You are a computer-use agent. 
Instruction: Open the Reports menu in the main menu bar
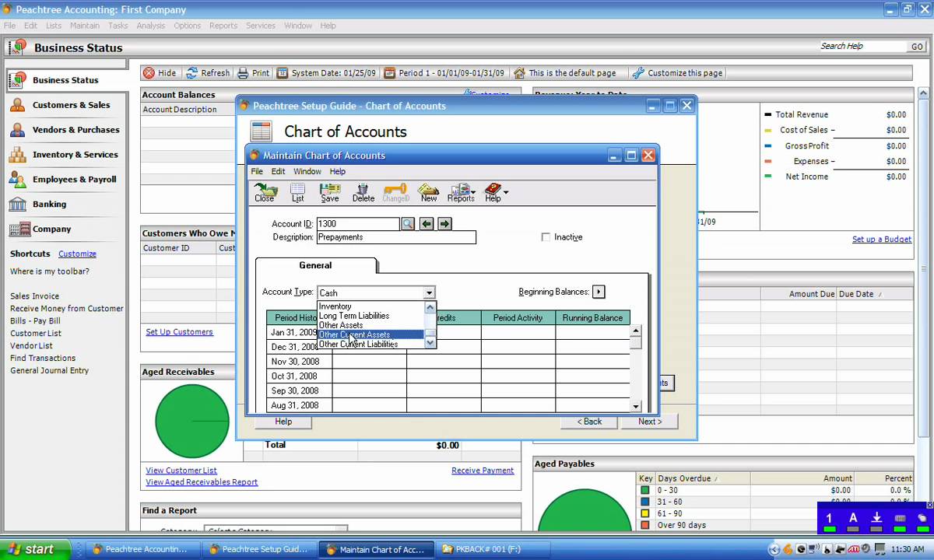223,26
